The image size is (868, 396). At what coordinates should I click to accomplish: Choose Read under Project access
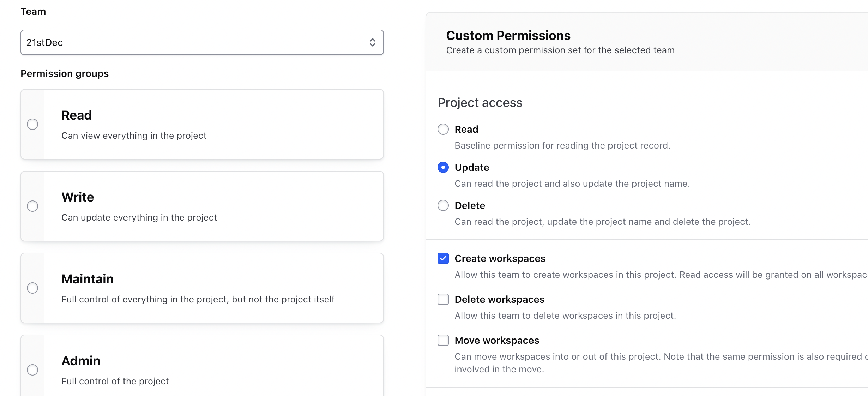point(443,129)
